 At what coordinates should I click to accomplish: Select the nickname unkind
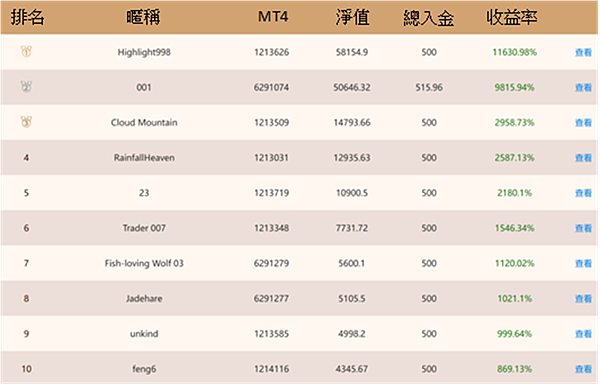pyautogui.click(x=144, y=334)
